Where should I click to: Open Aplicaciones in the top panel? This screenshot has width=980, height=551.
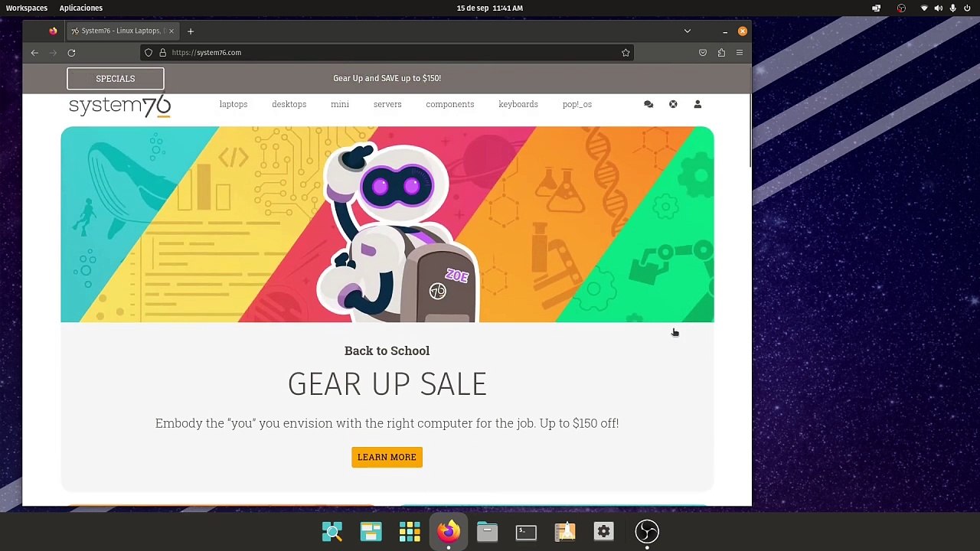tap(81, 8)
